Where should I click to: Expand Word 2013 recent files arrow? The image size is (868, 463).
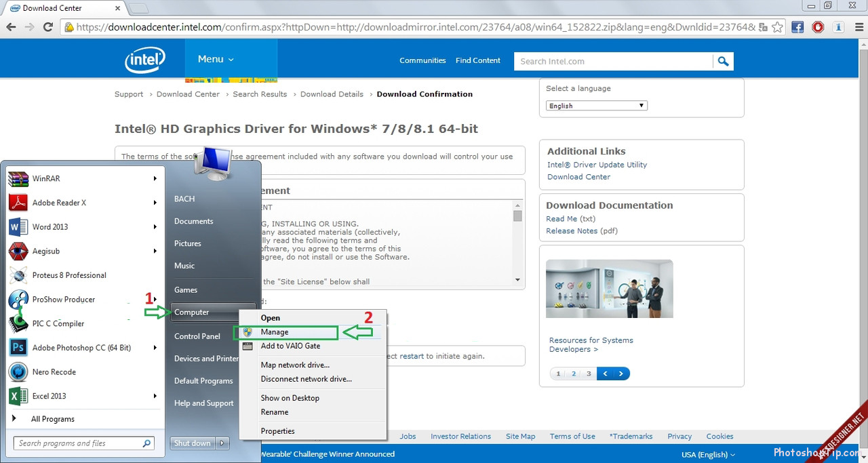point(155,227)
